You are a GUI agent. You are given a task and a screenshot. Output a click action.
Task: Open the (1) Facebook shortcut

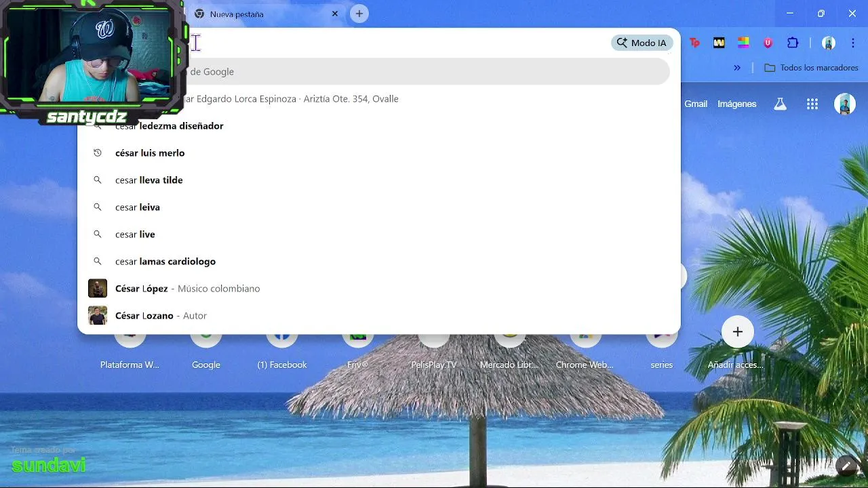coord(282,349)
